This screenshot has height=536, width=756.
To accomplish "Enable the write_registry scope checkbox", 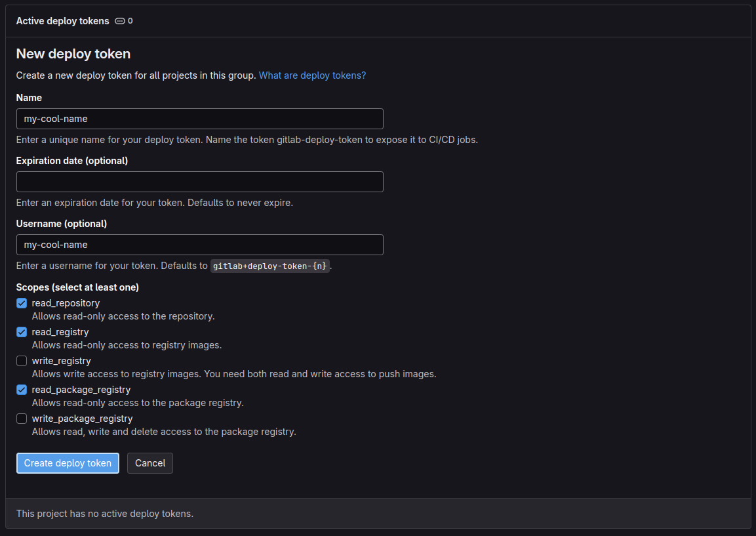I will point(22,361).
